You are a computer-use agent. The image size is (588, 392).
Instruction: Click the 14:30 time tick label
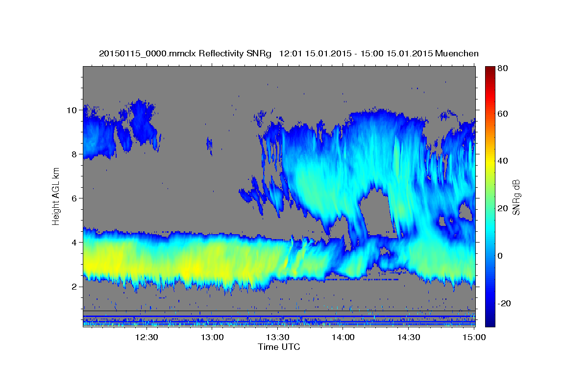click(x=409, y=337)
